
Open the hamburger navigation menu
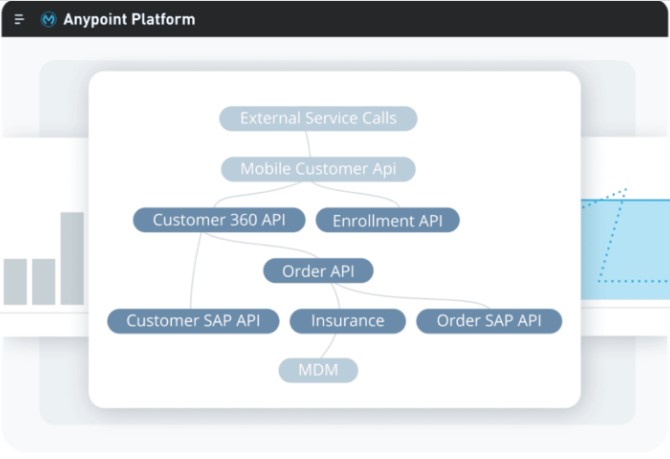click(19, 20)
